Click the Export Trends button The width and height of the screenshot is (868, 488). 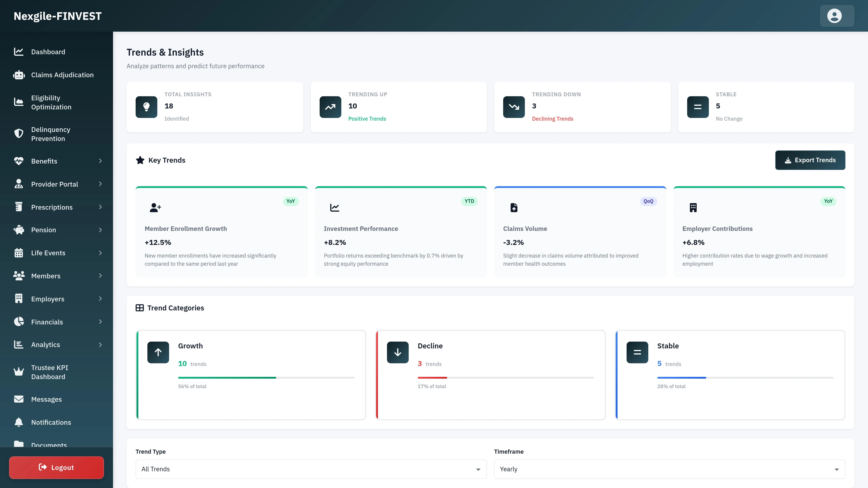[810, 160]
